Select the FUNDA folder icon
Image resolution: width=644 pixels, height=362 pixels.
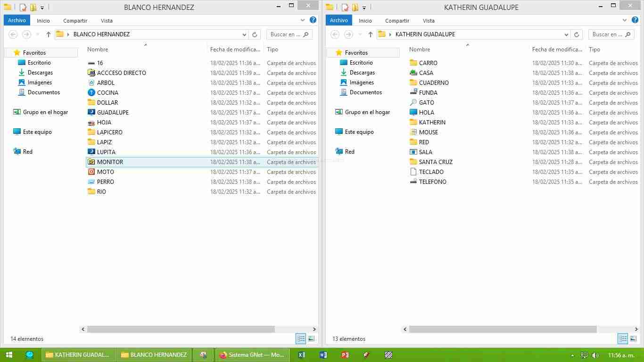[413, 93]
